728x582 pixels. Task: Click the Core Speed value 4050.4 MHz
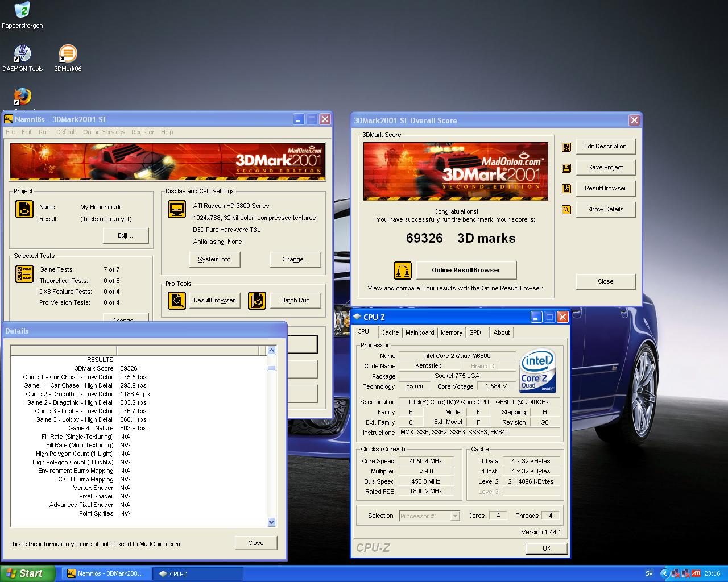pos(426,461)
